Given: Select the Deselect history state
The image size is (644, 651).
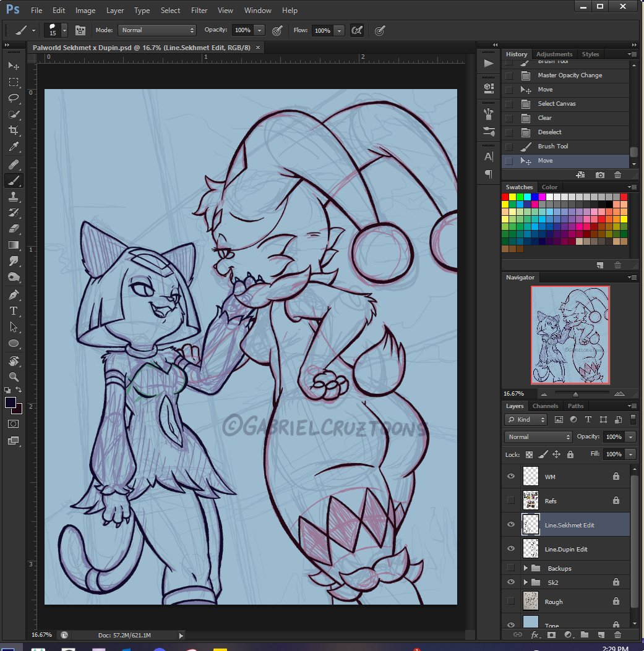Looking at the screenshot, I should tap(565, 132).
